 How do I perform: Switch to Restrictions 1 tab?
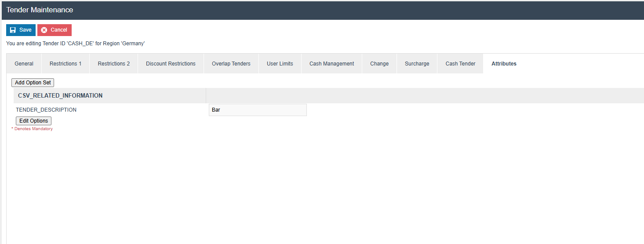[x=65, y=64]
